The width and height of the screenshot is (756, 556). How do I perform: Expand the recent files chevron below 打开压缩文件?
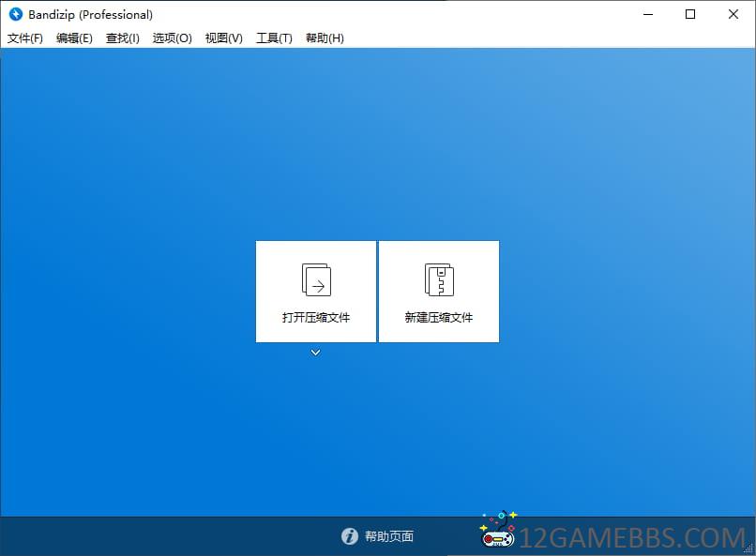[315, 353]
